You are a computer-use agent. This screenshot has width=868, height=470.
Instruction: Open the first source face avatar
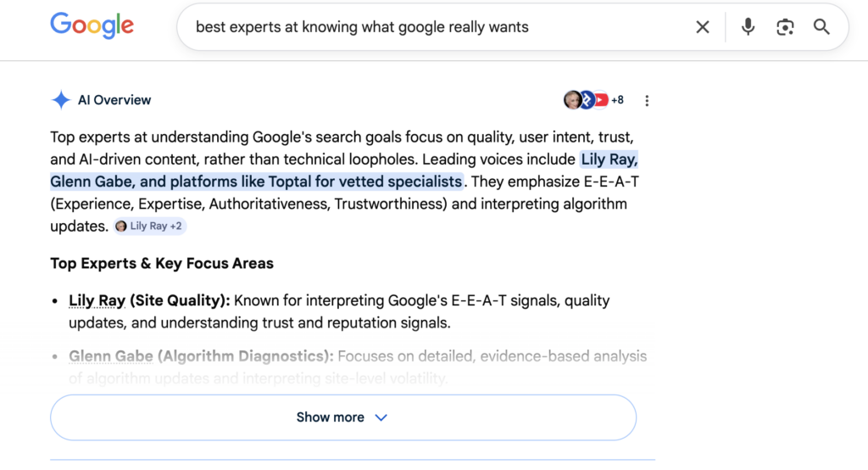572,100
